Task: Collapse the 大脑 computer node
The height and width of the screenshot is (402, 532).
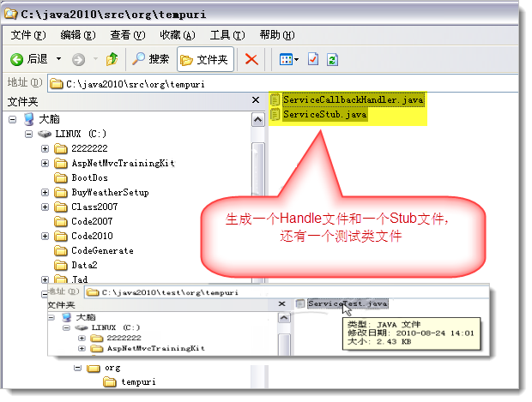Action: pyautogui.click(x=12, y=119)
